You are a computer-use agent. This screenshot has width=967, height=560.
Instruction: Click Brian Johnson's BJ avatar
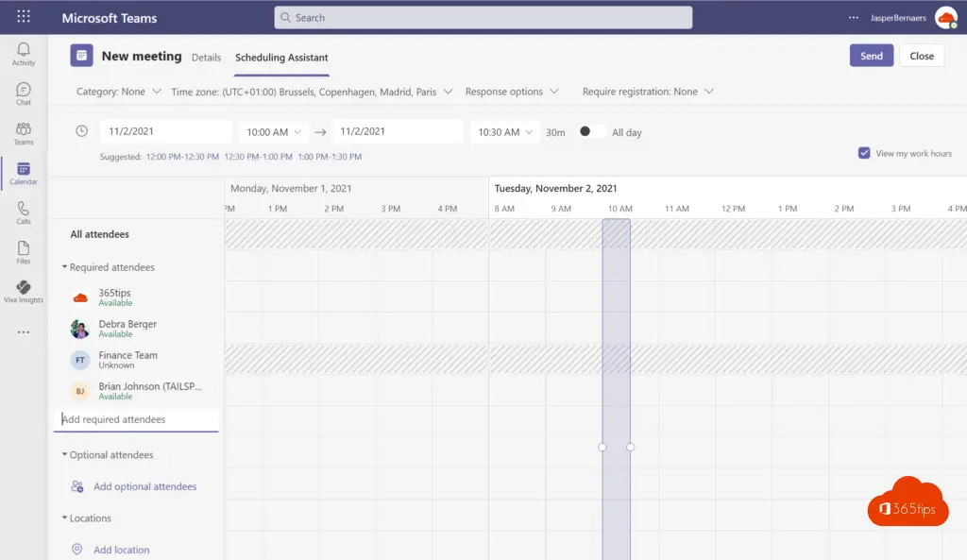point(80,391)
